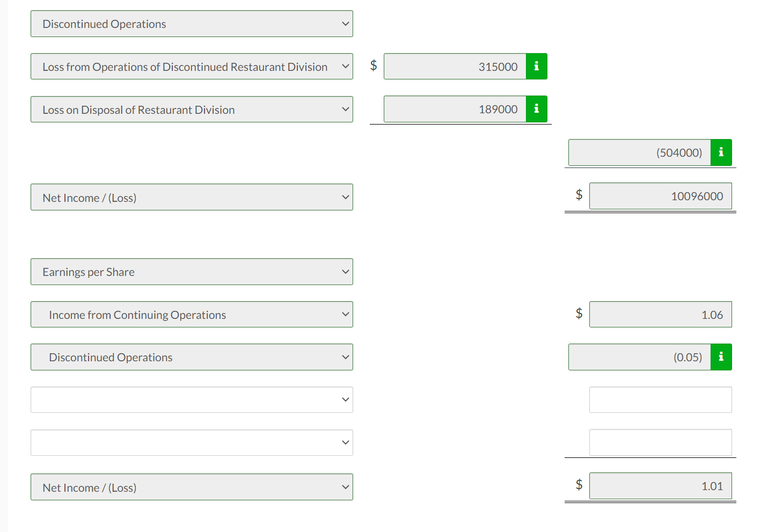Viewport: 775px width, 532px height.
Task: Open Loss on Disposal of Restaurant Division dropdown
Action: click(x=192, y=110)
